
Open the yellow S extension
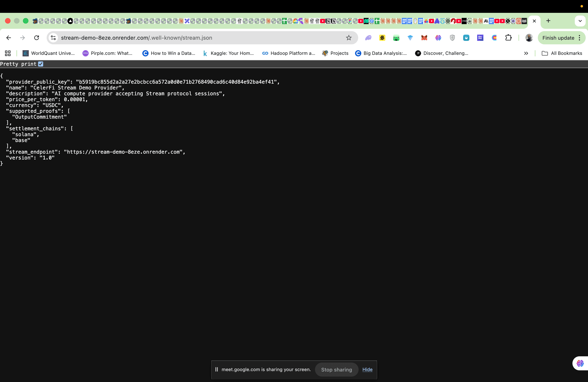click(382, 38)
